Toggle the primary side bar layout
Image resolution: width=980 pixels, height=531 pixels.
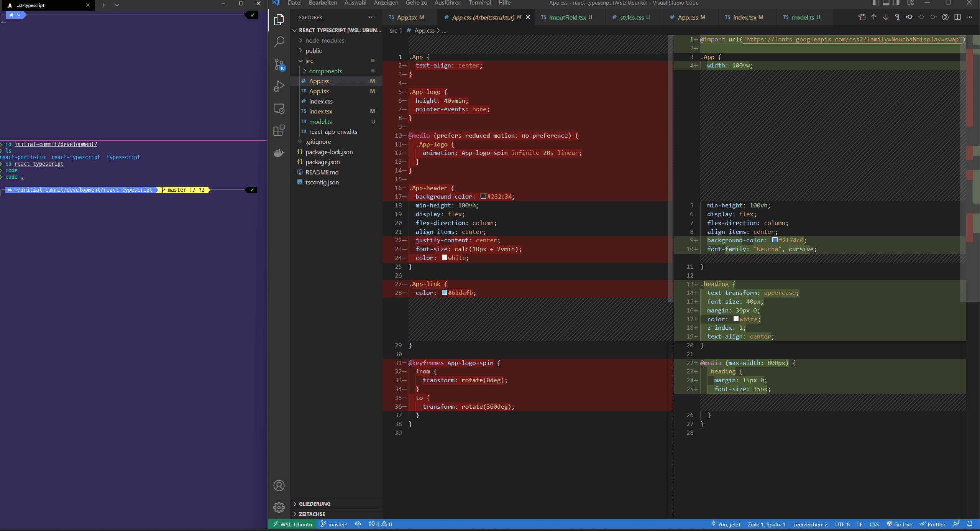(876, 3)
